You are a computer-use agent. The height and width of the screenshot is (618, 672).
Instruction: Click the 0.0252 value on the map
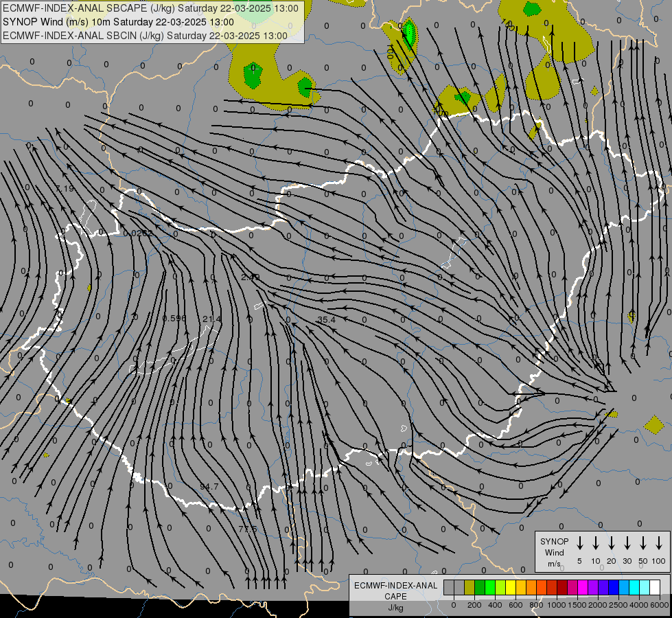click(x=137, y=233)
